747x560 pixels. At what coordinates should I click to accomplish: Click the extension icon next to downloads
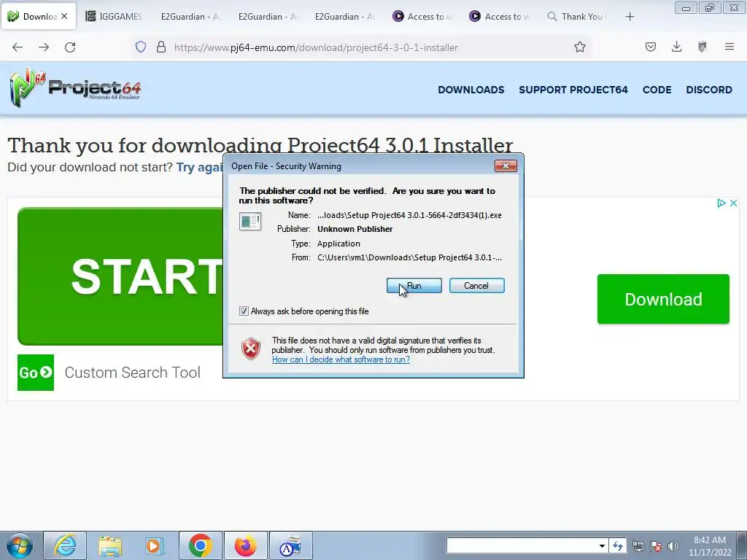click(703, 47)
